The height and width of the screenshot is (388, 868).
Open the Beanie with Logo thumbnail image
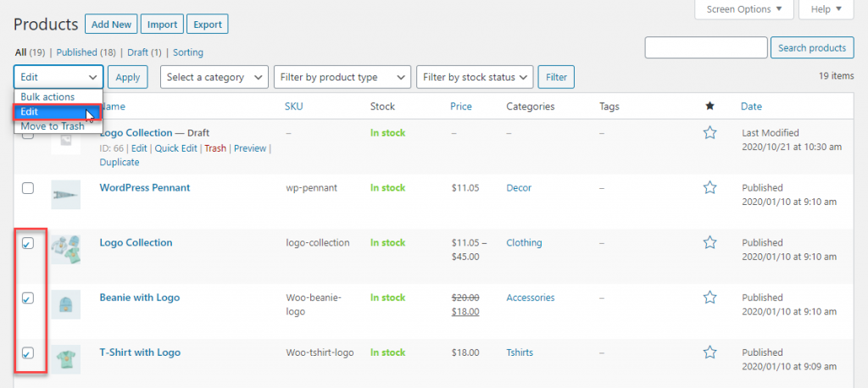65,304
